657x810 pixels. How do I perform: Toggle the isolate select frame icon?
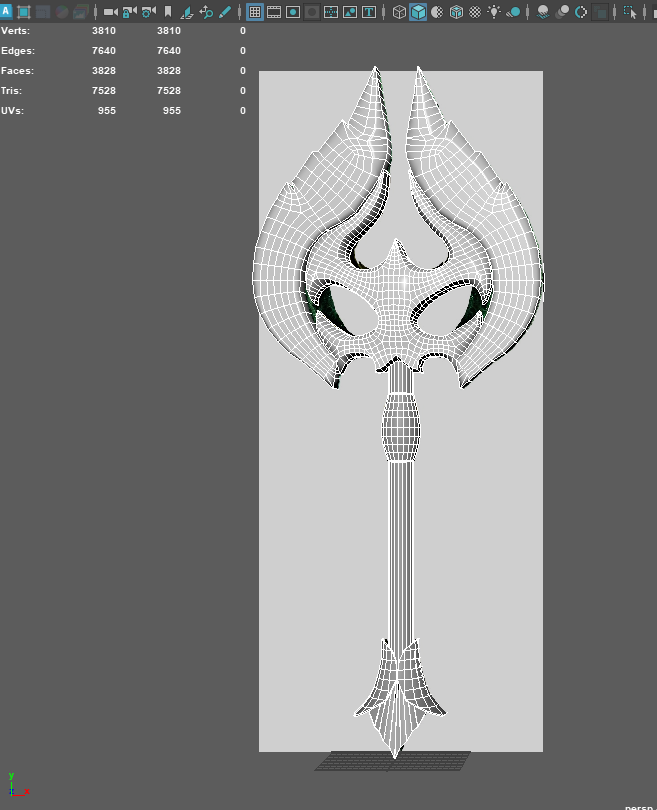click(x=24, y=12)
